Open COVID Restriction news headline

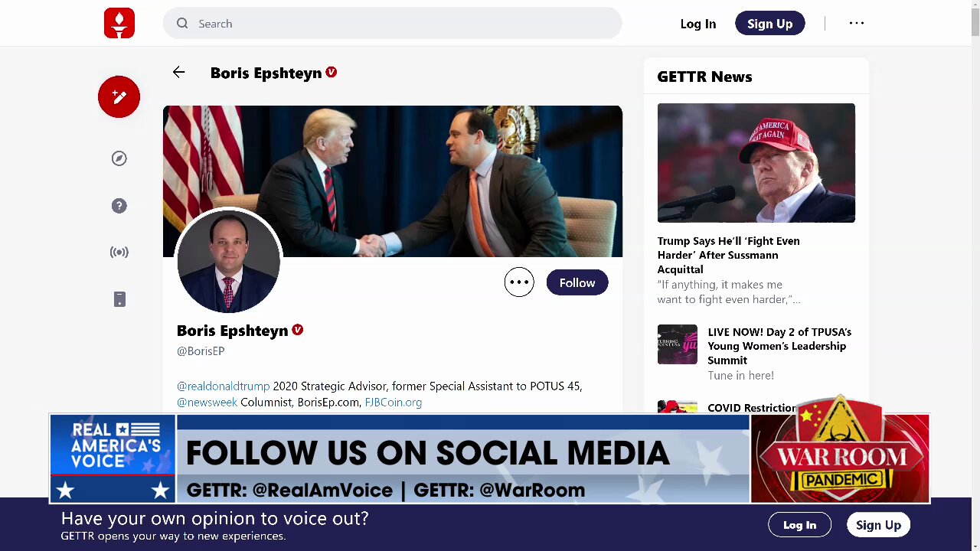click(752, 408)
